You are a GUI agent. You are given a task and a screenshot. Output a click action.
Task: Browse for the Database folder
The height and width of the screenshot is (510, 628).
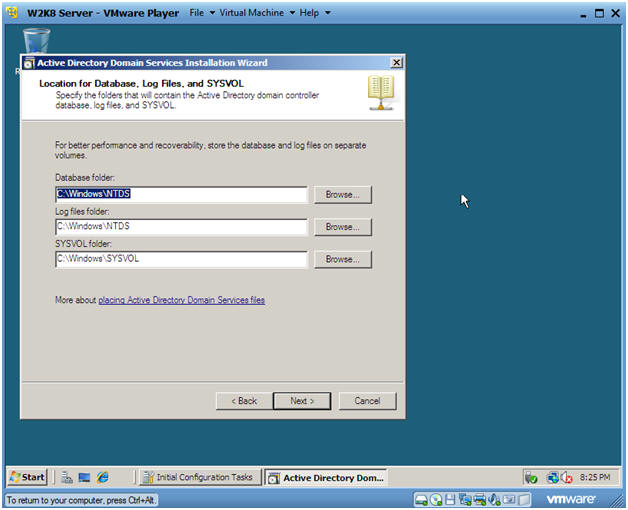(x=343, y=195)
